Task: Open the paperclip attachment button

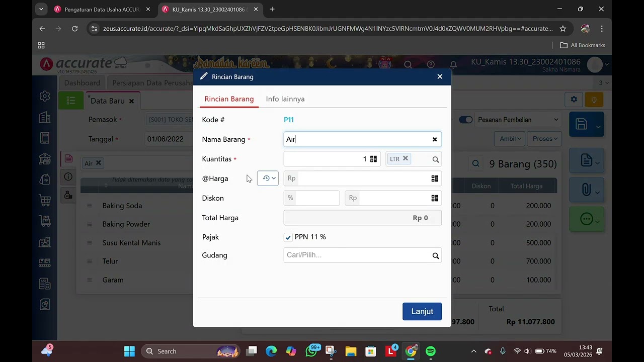Action: [586, 190]
